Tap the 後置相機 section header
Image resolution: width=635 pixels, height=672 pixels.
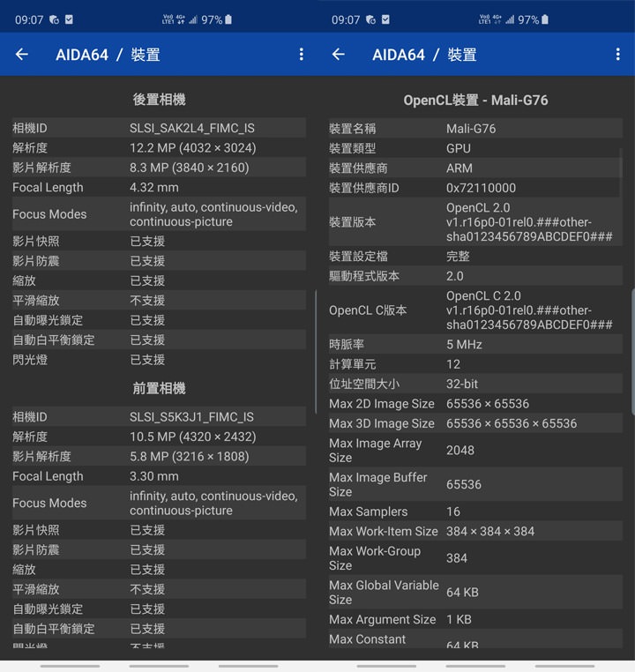(159, 100)
